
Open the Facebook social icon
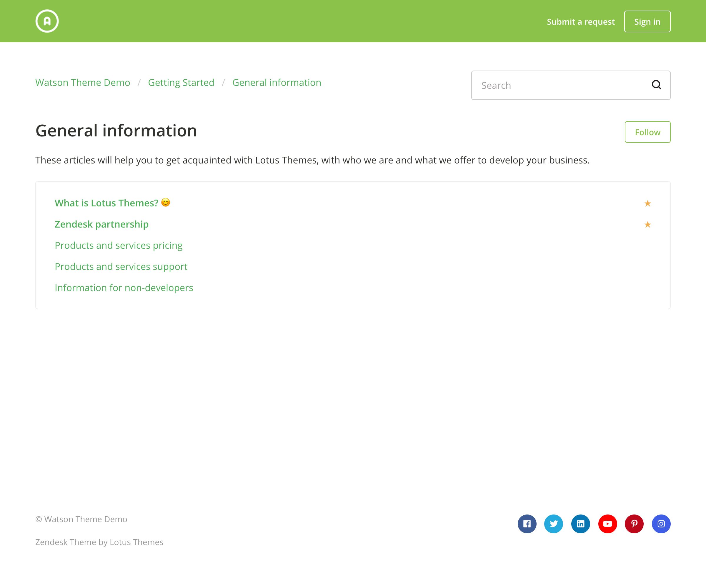click(x=527, y=524)
